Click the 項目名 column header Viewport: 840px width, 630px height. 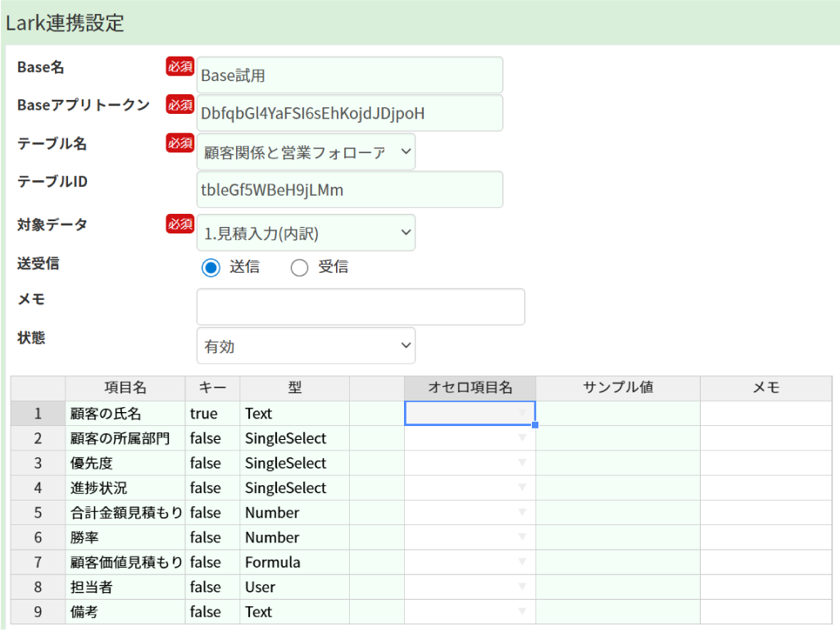(x=125, y=388)
